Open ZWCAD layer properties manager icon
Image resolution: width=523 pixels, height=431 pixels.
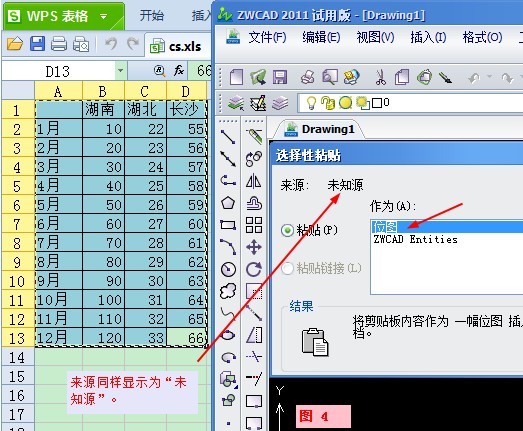(235, 103)
